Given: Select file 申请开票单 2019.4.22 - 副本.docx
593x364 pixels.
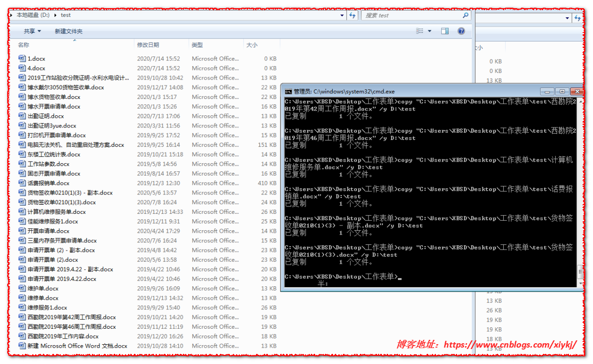Looking at the screenshot, I should [70, 269].
